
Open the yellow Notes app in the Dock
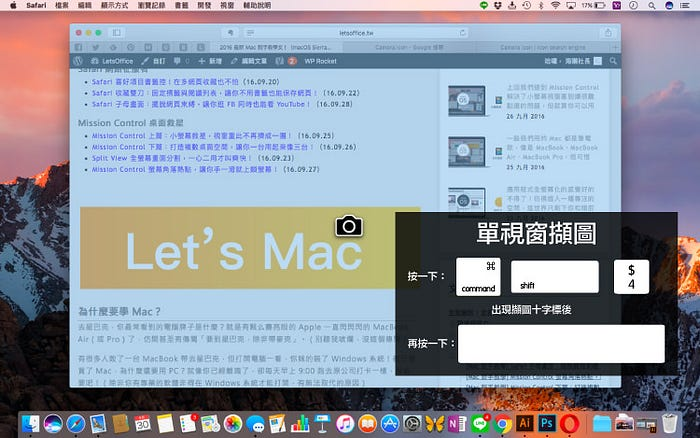click(x=165, y=423)
